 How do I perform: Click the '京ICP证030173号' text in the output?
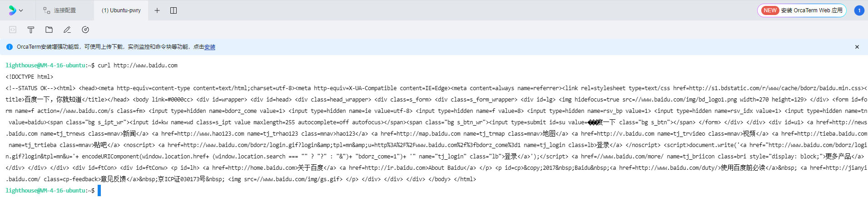click(x=182, y=179)
